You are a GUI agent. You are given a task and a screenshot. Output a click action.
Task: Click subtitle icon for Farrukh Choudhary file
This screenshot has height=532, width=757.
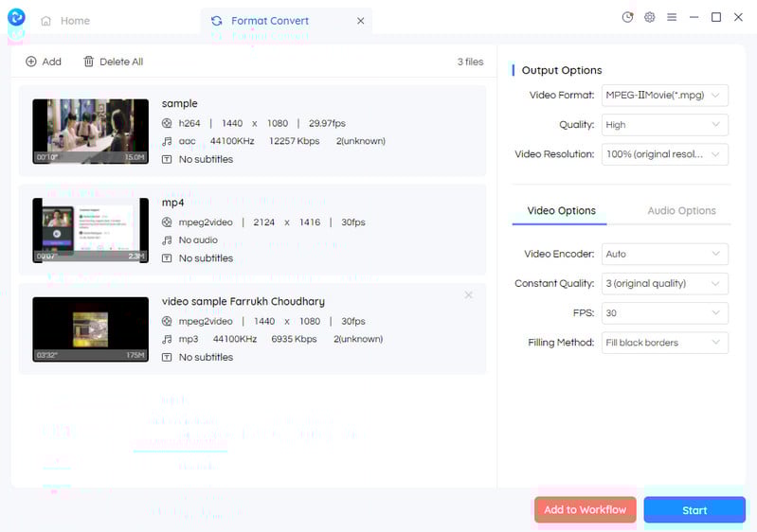pyautogui.click(x=167, y=358)
